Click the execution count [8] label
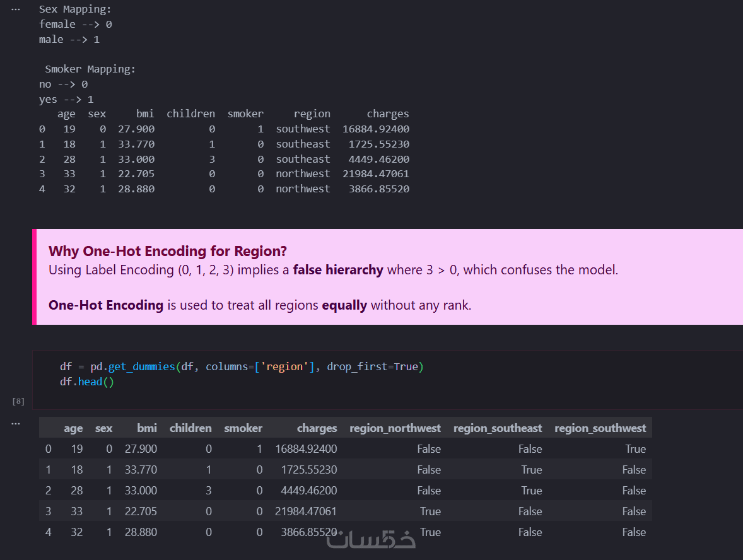 18,401
